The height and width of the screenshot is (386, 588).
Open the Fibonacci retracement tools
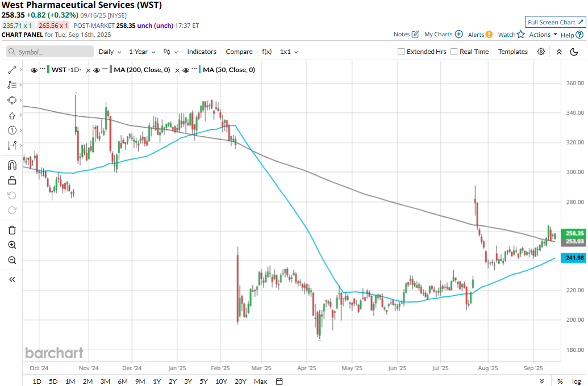tap(12, 85)
